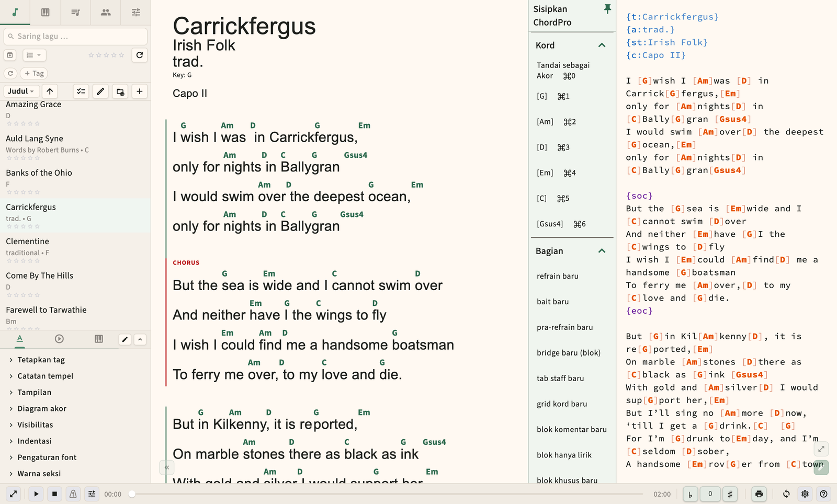
Task: Collapse the lower panel with the chevron up
Action: [140, 339]
